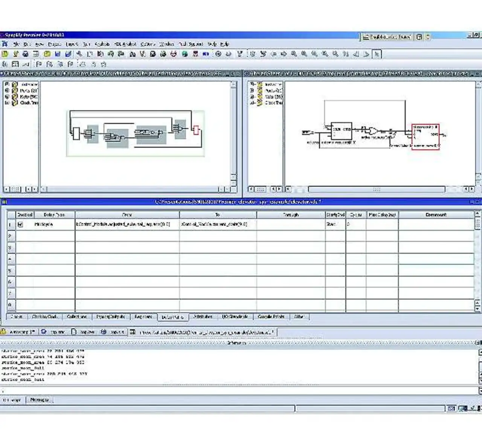
Task: Expand Instances node in left schematic tree
Action: (x=7, y=84)
